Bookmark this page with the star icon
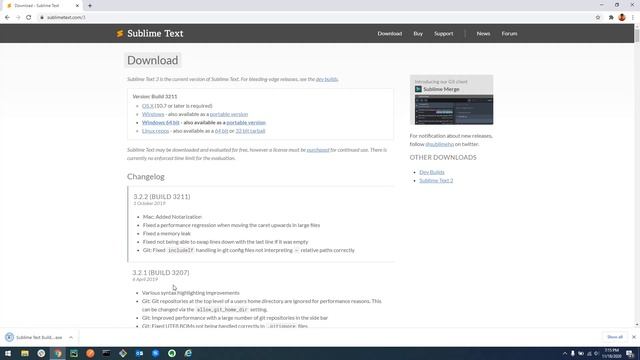This screenshot has width=640, height=360. 598,18
